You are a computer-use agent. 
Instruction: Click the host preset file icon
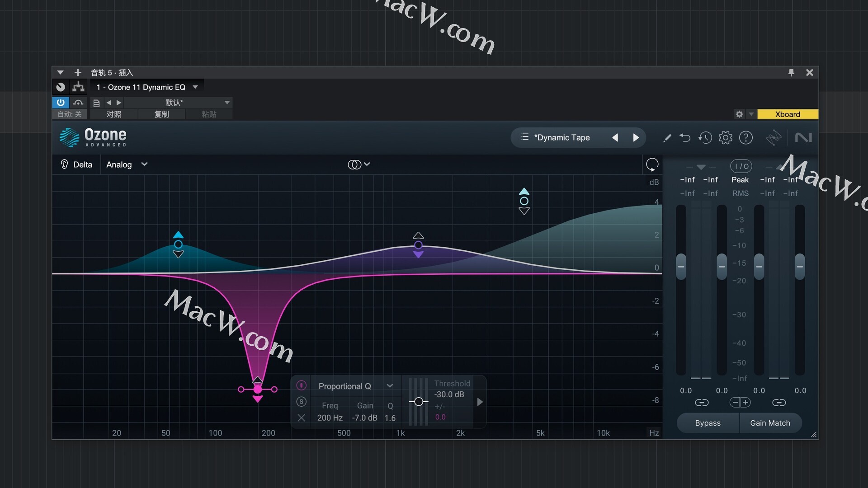pos(96,103)
